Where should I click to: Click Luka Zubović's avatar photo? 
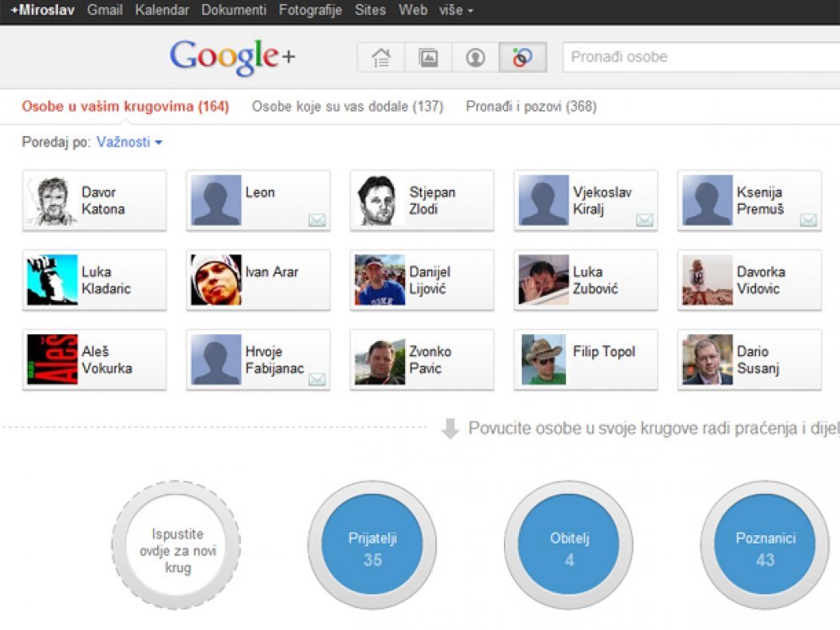coord(543,281)
